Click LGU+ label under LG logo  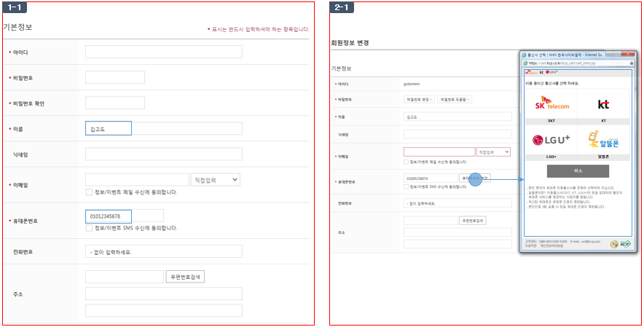(551, 157)
